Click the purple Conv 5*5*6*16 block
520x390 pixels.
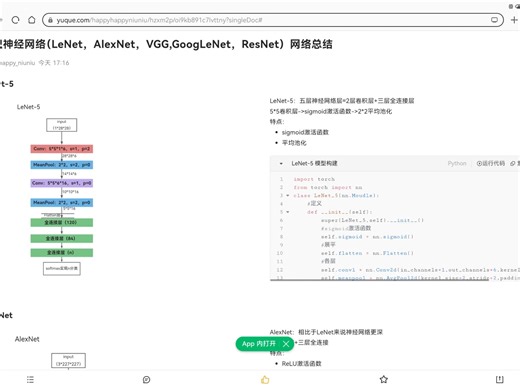point(62,183)
